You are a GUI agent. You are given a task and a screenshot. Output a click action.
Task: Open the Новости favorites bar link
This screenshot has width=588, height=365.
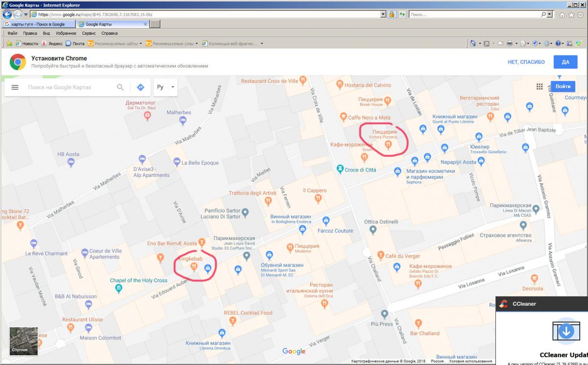(x=26, y=43)
